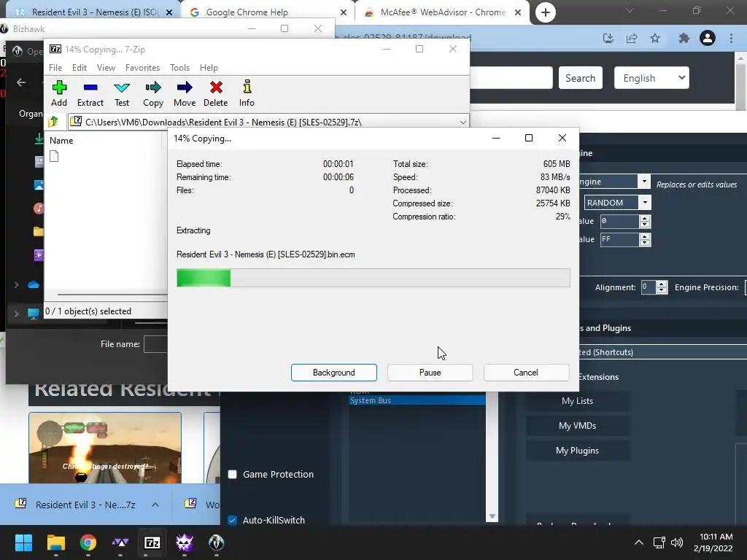Click the Add icon in the 7-Zip toolbar
Screen dimensions: 747x560
59,87
